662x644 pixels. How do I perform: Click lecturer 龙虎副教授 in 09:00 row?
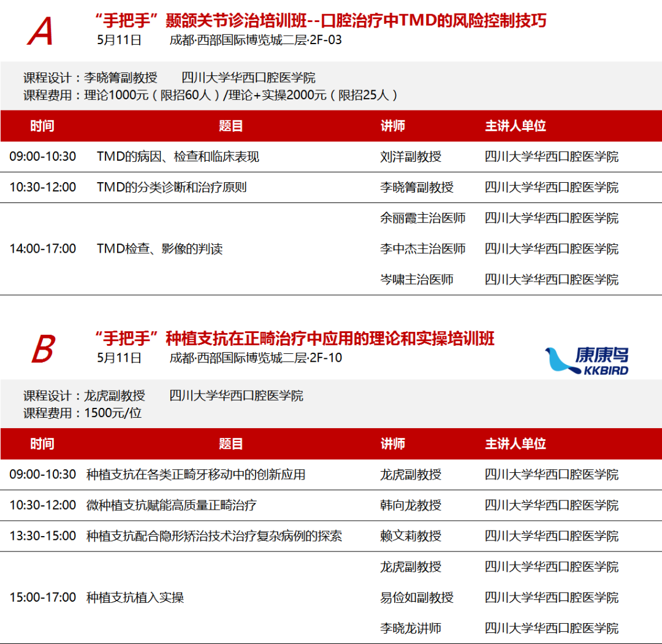(410, 475)
